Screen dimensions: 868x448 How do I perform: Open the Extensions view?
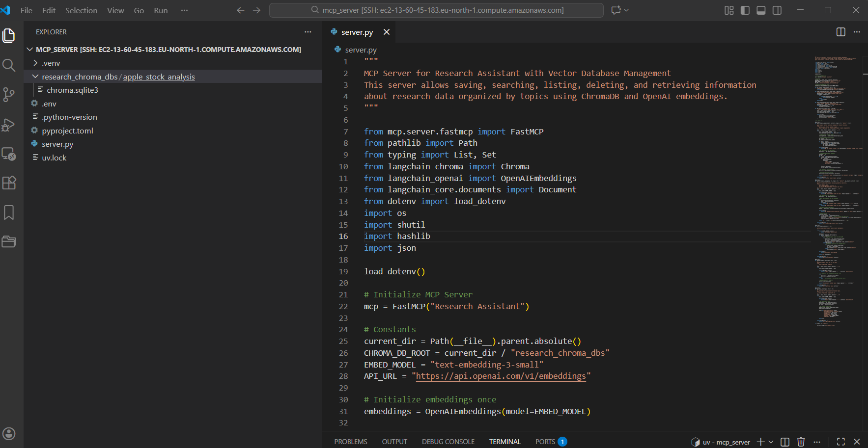click(x=9, y=183)
